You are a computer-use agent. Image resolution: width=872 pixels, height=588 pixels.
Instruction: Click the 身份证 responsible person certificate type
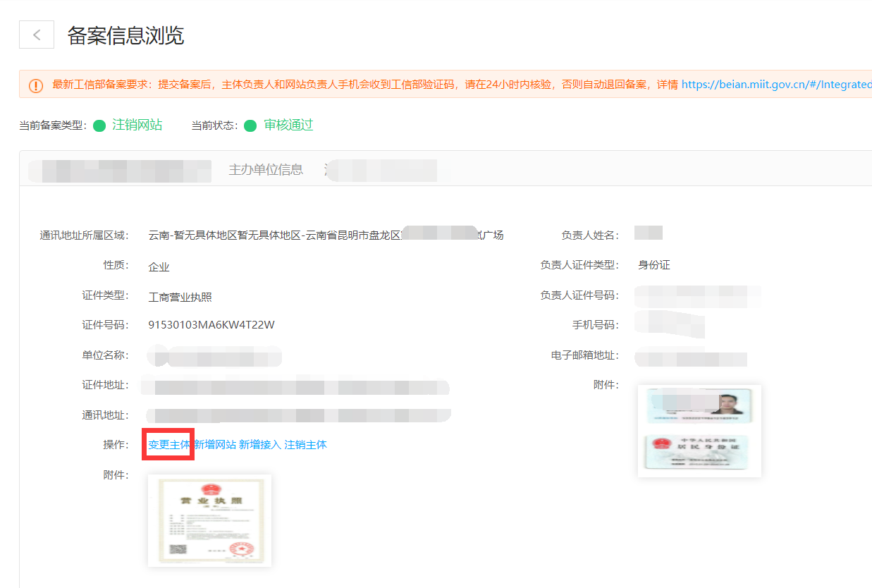(653, 264)
